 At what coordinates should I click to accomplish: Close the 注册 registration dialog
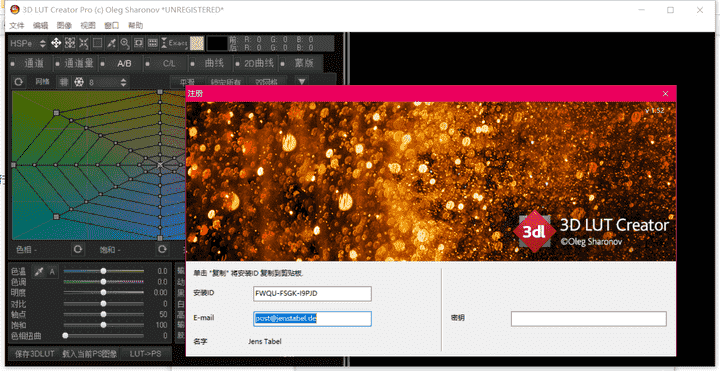click(665, 94)
